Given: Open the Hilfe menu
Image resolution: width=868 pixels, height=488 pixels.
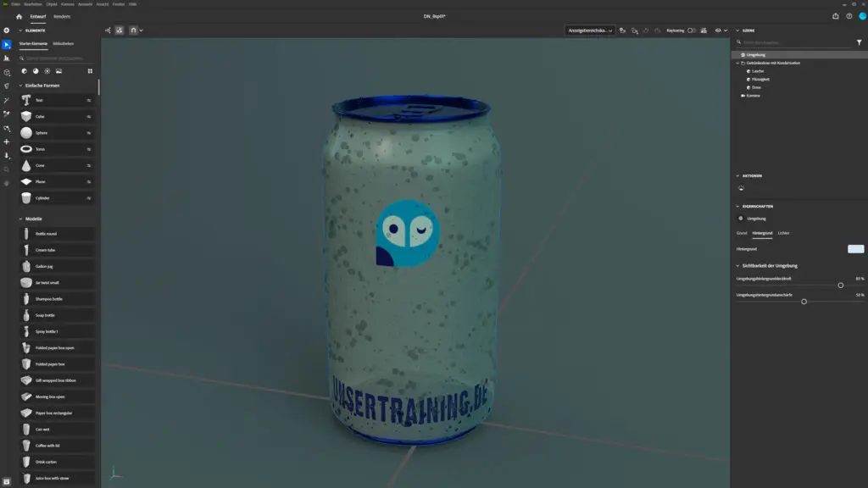Looking at the screenshot, I should pyautogui.click(x=133, y=4).
